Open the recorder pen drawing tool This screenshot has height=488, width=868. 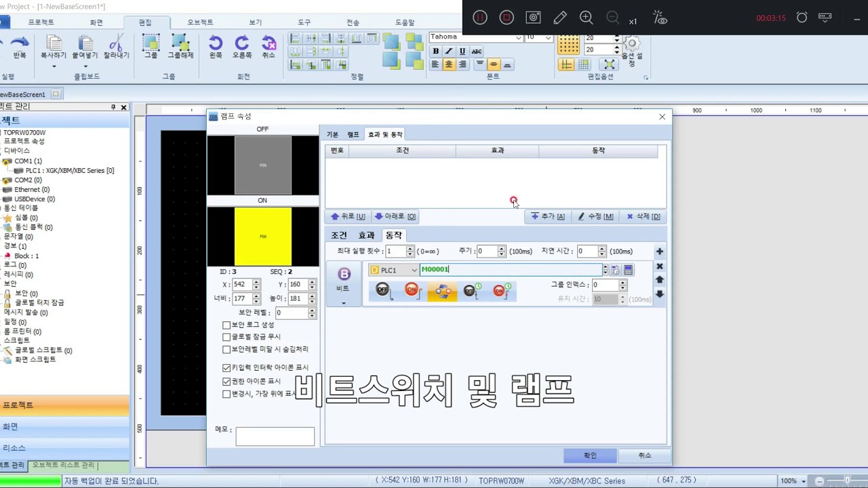tap(560, 18)
